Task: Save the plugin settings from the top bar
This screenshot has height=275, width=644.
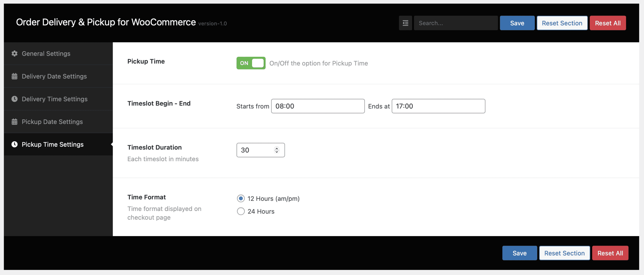Action: tap(517, 23)
